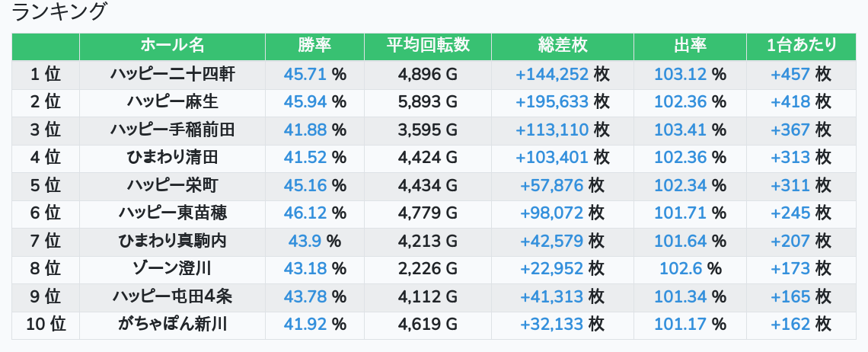868x352 pixels.
Task: Select the +162 per-machine value
Action: pyautogui.click(x=790, y=325)
